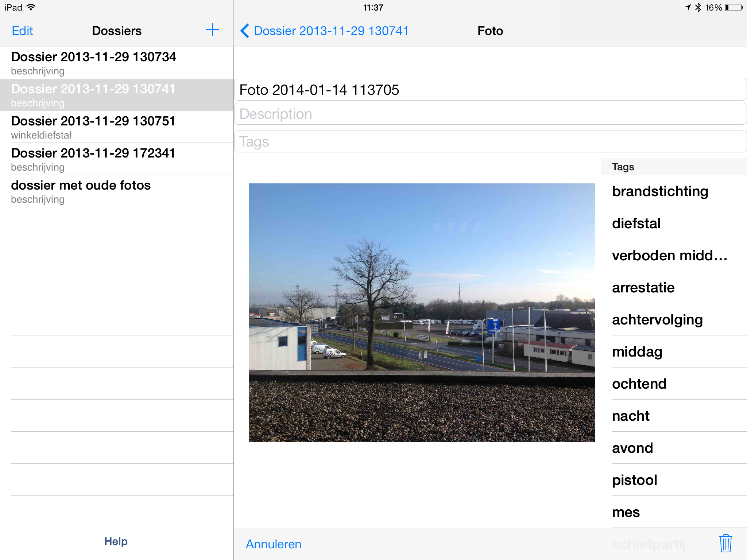
Task: Open the Help link
Action: (x=116, y=541)
